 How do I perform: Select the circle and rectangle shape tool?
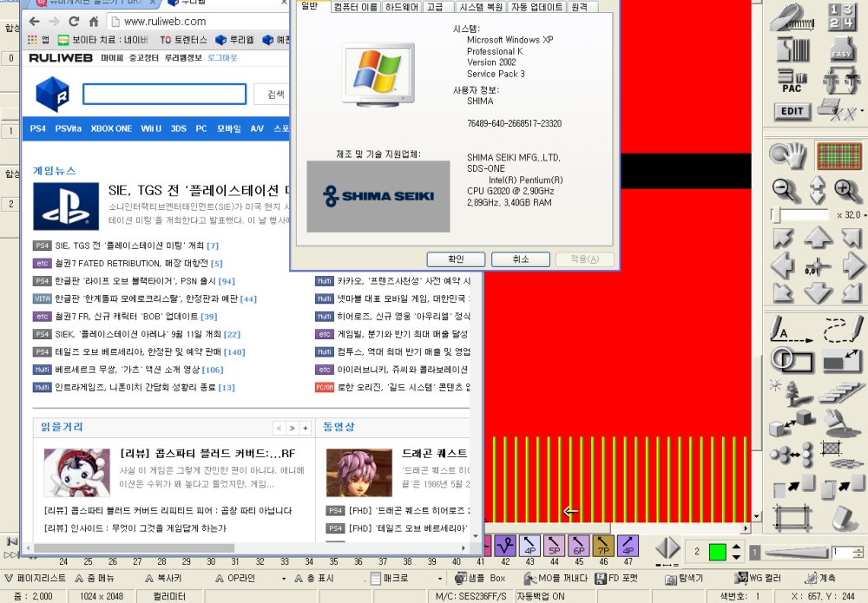792,361
